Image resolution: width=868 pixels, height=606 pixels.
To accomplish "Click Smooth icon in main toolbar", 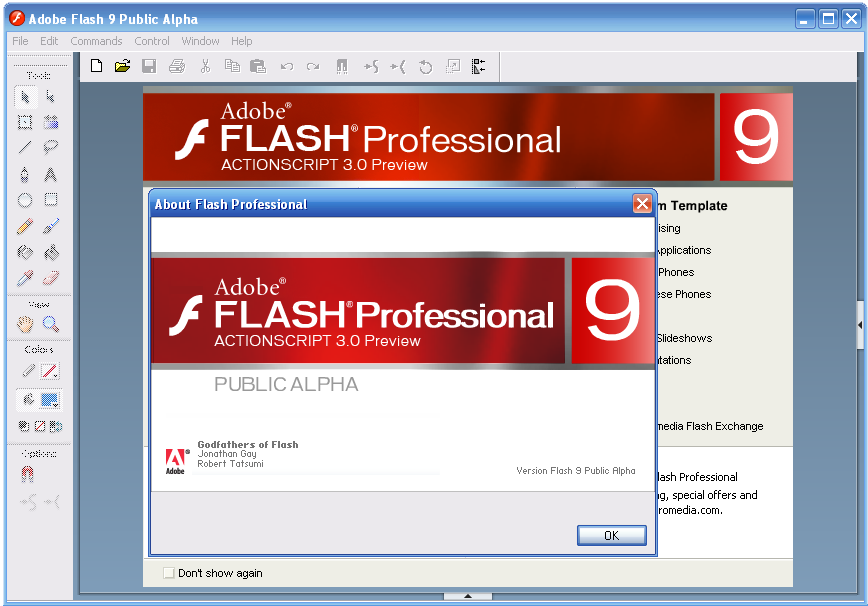I will [371, 67].
